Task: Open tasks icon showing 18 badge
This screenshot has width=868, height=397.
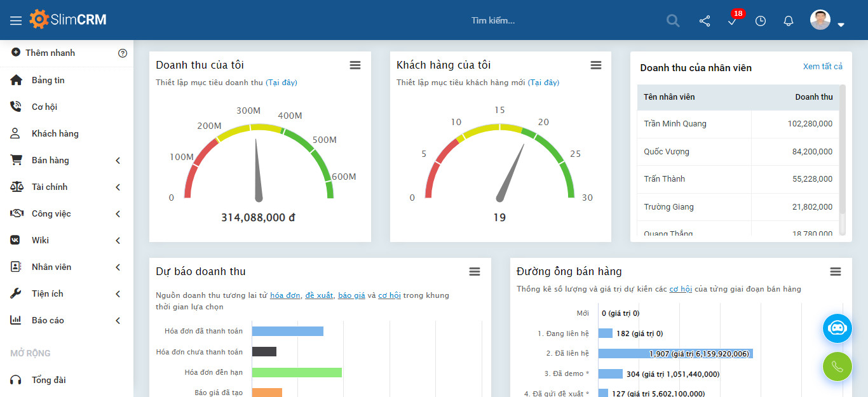Action: tap(732, 22)
